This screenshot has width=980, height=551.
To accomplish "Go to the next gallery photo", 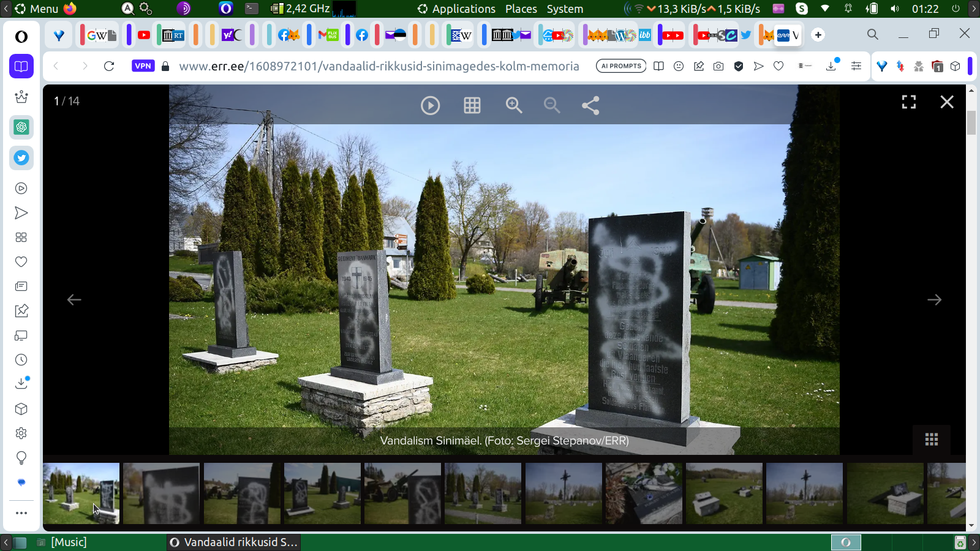I will point(934,299).
